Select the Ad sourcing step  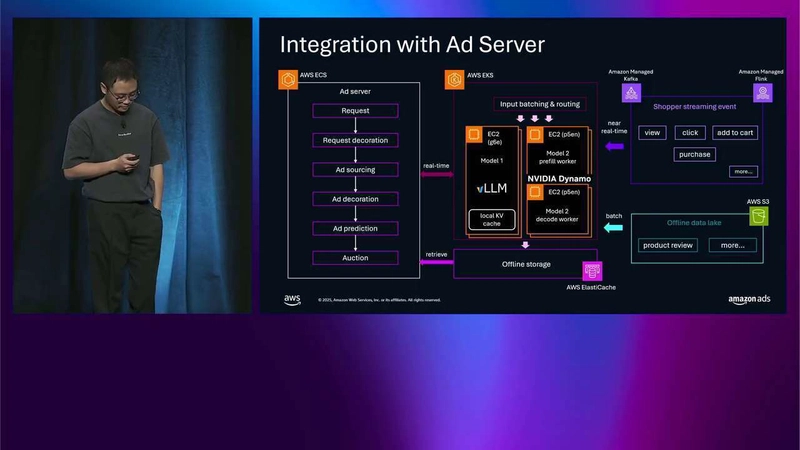point(355,170)
